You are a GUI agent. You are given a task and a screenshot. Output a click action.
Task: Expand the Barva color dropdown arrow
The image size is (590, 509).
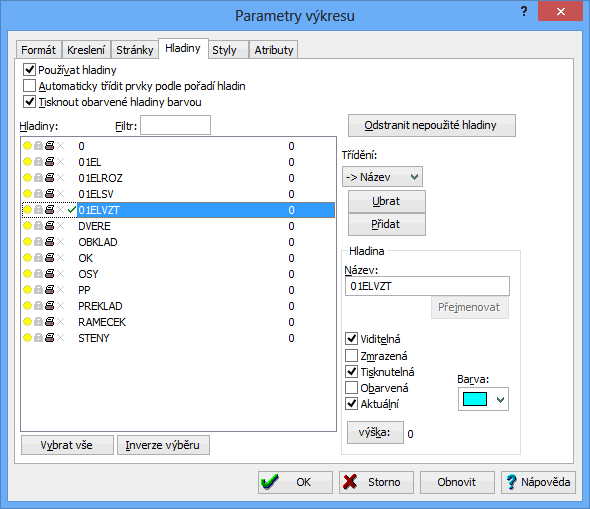(x=500, y=400)
